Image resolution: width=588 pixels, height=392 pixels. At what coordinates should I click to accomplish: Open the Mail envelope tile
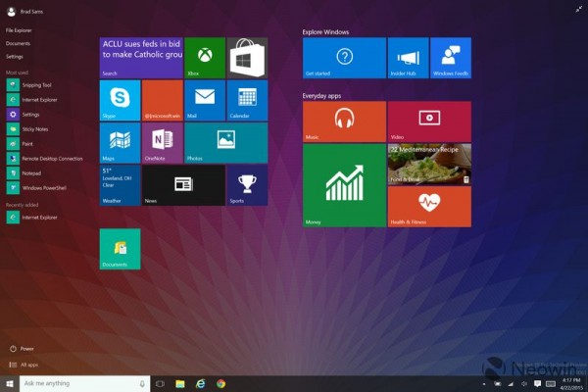205,100
